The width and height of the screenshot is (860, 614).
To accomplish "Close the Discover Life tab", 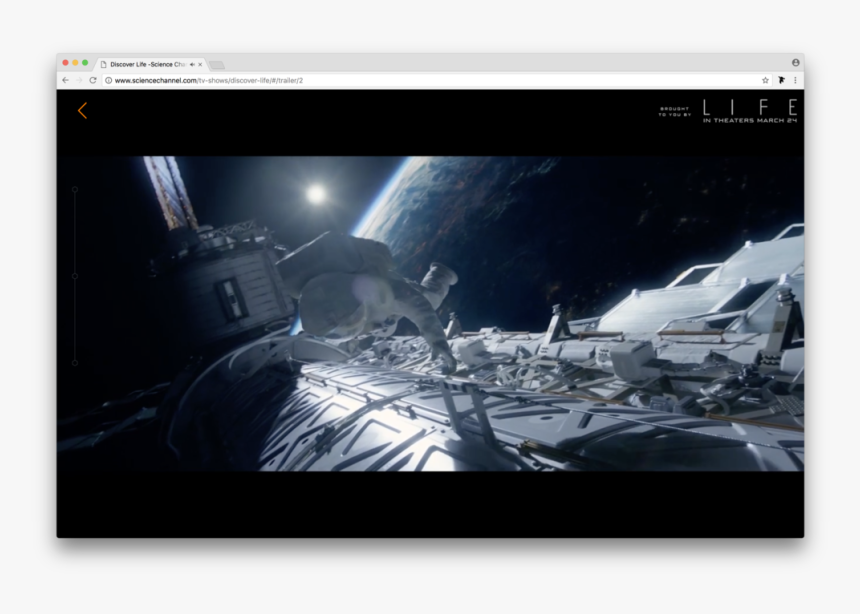I will (200, 64).
